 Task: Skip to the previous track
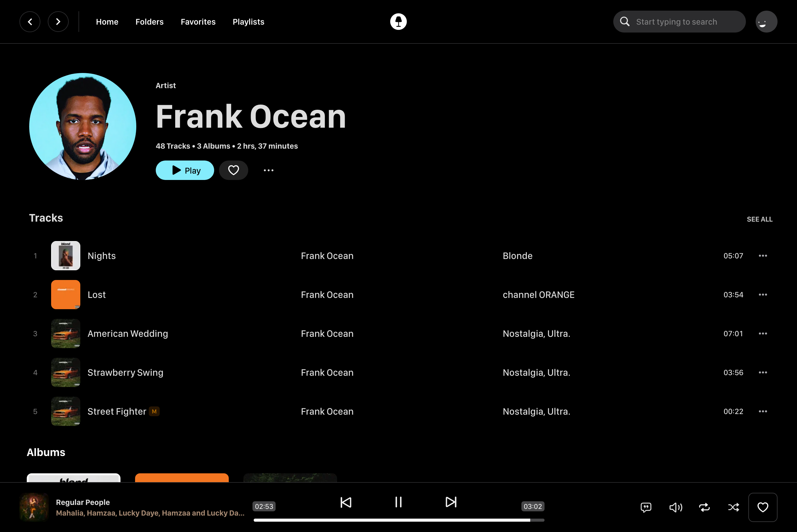pyautogui.click(x=346, y=502)
